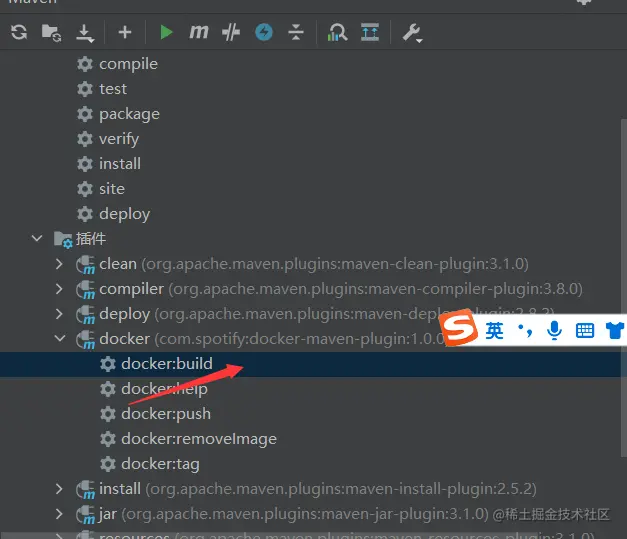627x539 pixels.
Task: Generate sources and update folders icon
Action: click(x=52, y=32)
